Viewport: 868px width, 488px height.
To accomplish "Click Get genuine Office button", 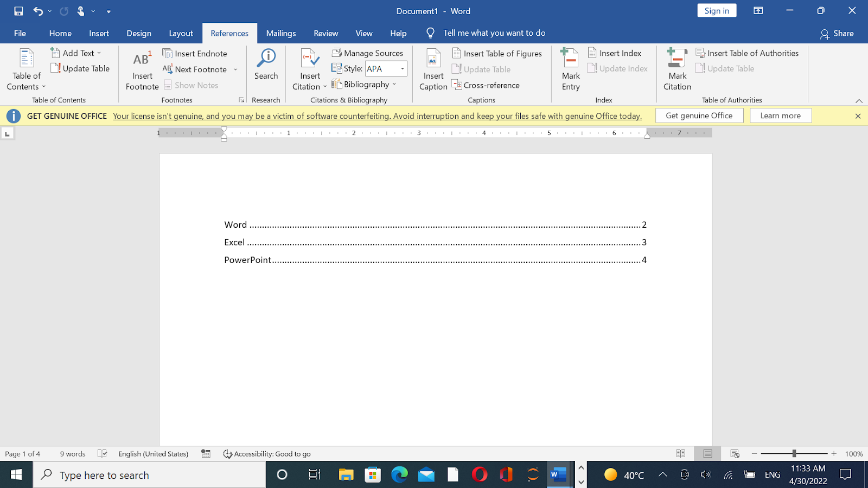I will [699, 115].
